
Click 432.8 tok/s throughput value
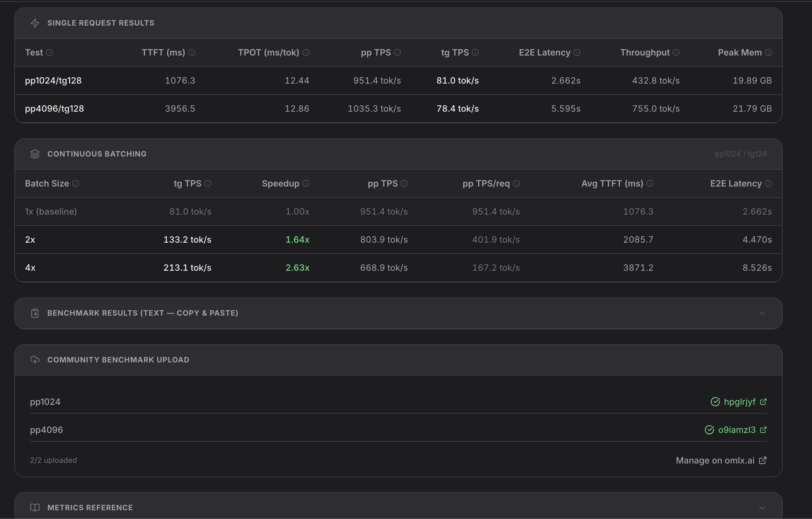[x=656, y=80]
